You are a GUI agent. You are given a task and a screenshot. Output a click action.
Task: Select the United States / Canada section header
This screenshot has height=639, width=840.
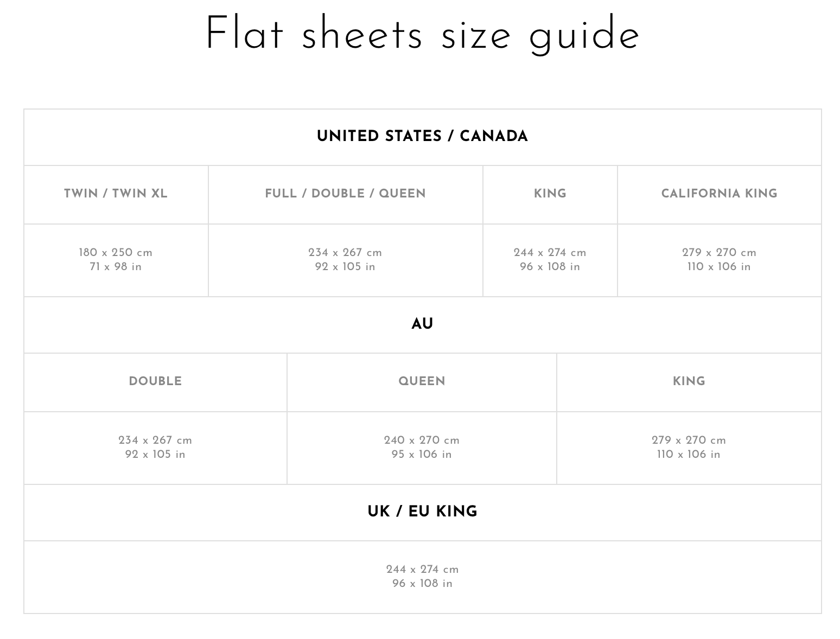click(422, 136)
